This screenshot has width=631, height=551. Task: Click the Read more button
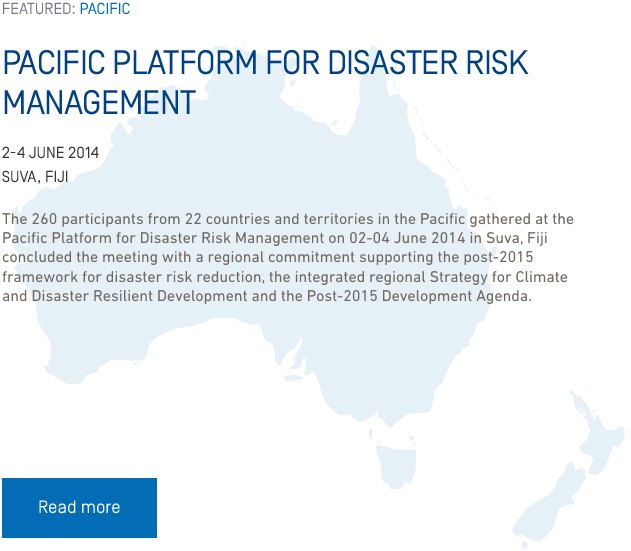[x=79, y=508]
